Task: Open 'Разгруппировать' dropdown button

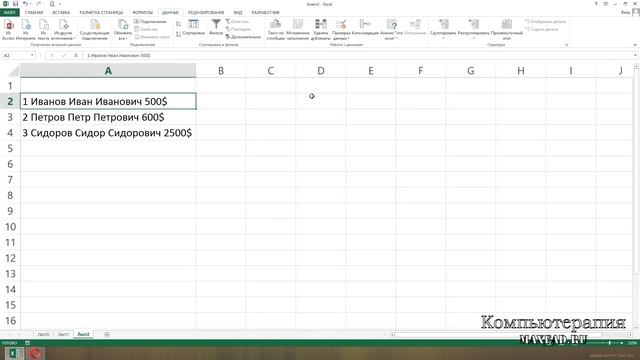Action: coord(473,30)
